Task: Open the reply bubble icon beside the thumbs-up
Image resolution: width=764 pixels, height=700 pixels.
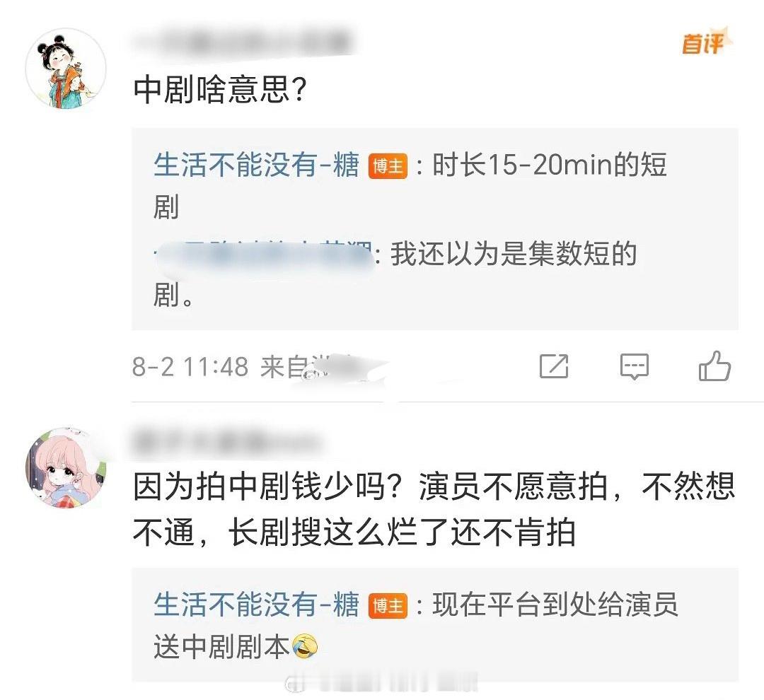Action: (x=635, y=366)
